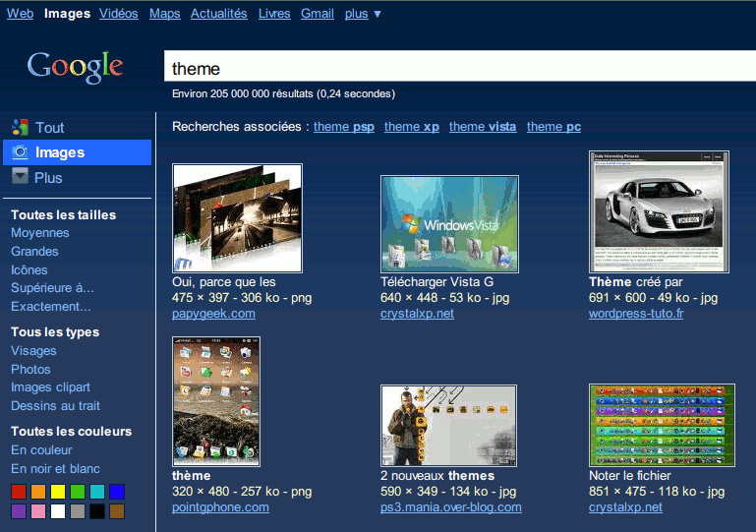
Task: Filter by Dessins au trait type
Action: (x=55, y=405)
